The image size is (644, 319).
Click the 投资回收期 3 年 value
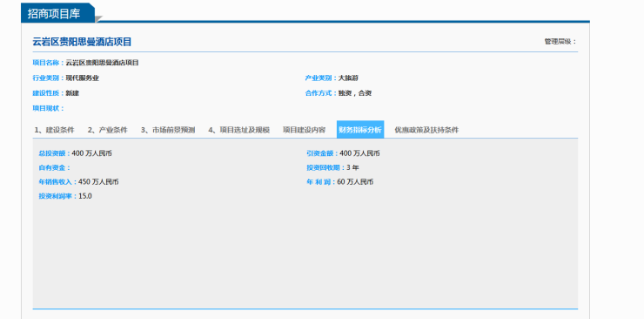[352, 167]
